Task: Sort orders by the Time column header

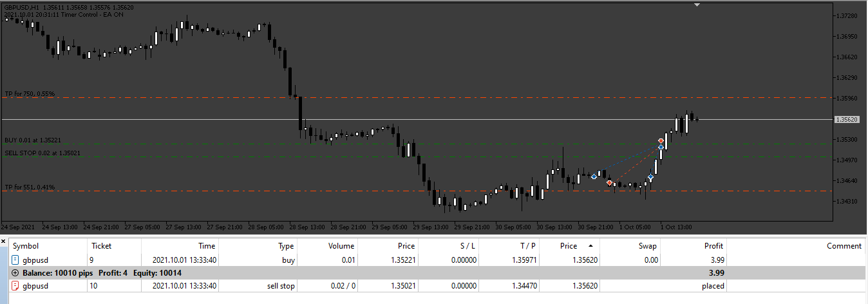Action: (207, 245)
